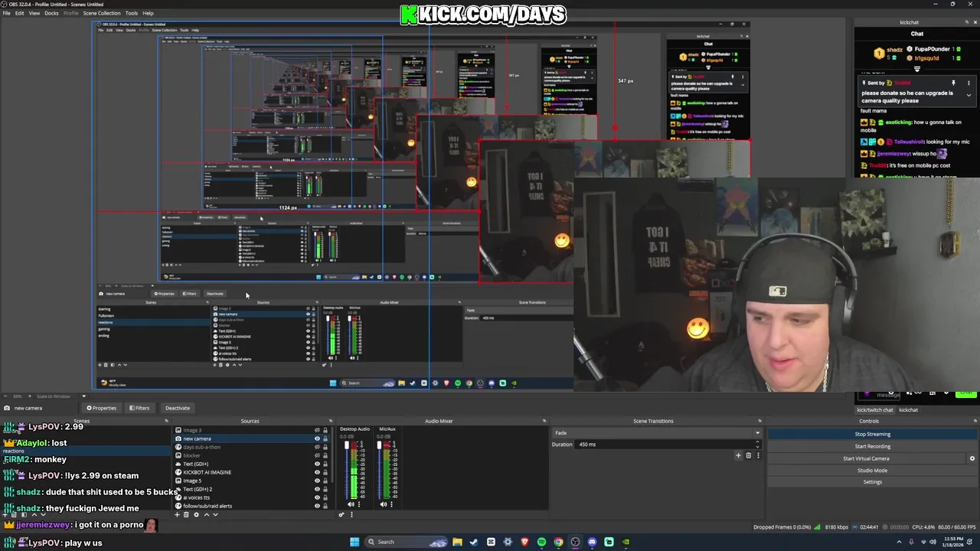This screenshot has height=551, width=980.
Task: Delete the scene transition trash icon
Action: click(748, 455)
